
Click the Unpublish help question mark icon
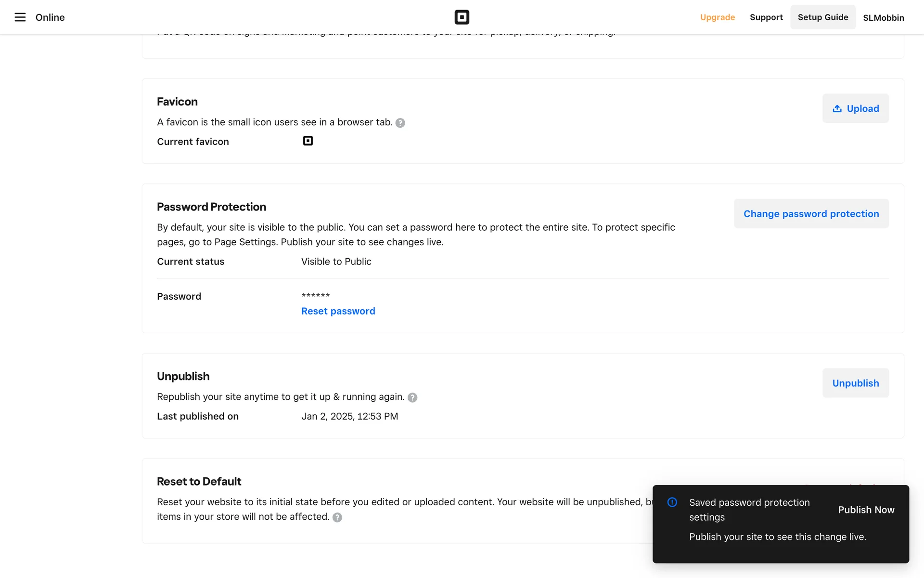coord(412,397)
